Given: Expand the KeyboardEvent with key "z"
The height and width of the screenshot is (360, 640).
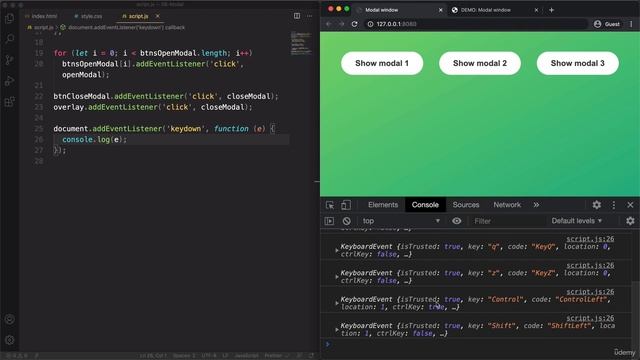Looking at the screenshot, I should coord(336,277).
